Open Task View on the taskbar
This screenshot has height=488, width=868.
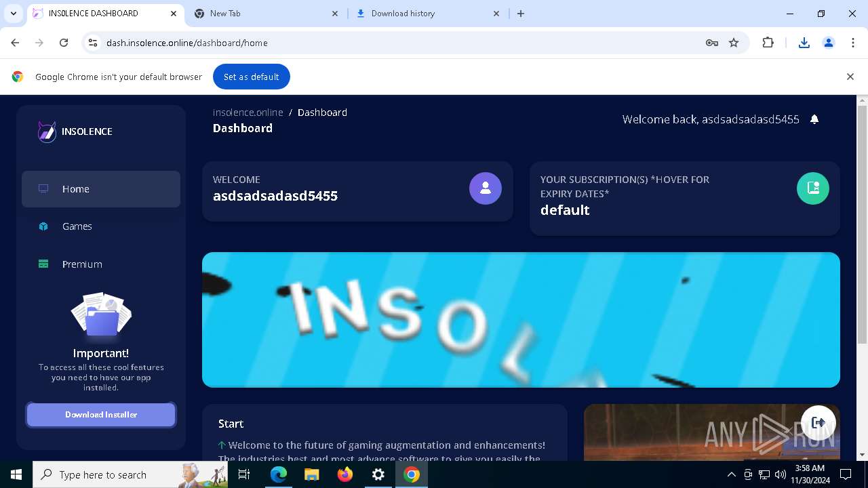pyautogui.click(x=244, y=474)
